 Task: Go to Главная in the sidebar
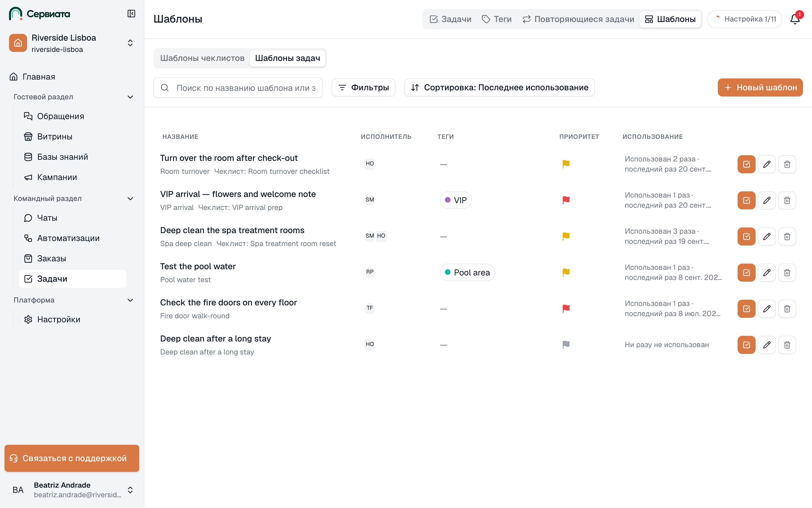tap(72, 76)
